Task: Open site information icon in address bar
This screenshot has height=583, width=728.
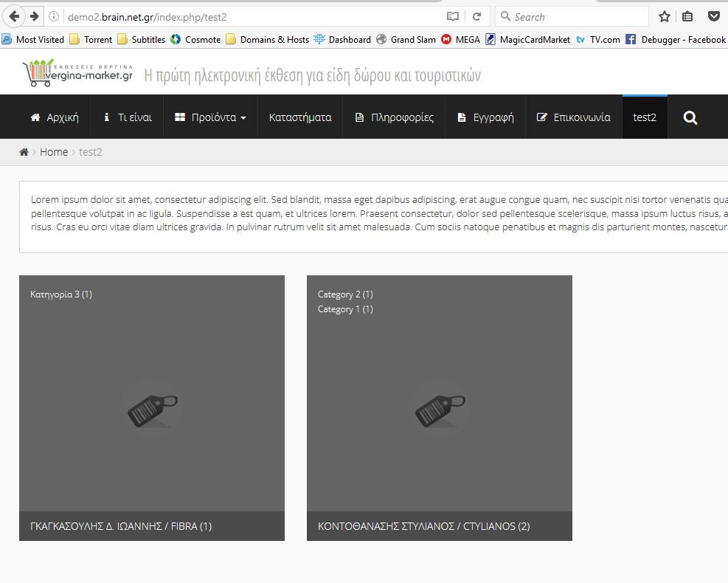Action: [54, 17]
